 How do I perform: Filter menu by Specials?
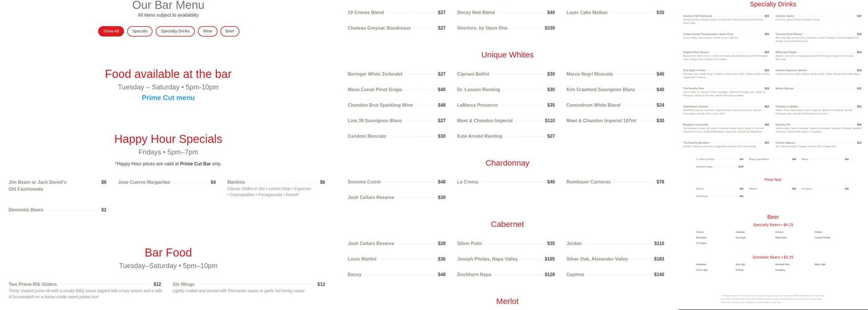[139, 31]
